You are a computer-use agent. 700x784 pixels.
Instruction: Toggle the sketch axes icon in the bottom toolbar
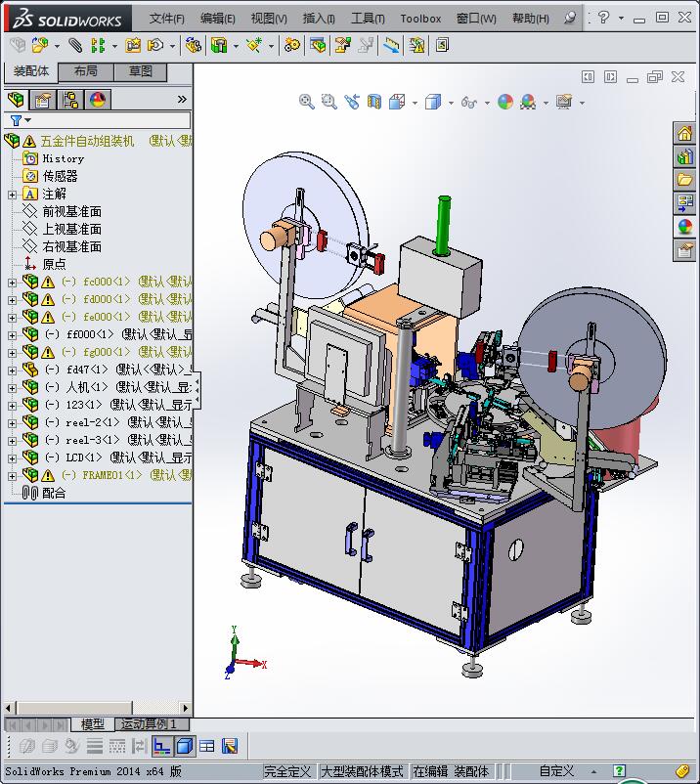(x=162, y=747)
